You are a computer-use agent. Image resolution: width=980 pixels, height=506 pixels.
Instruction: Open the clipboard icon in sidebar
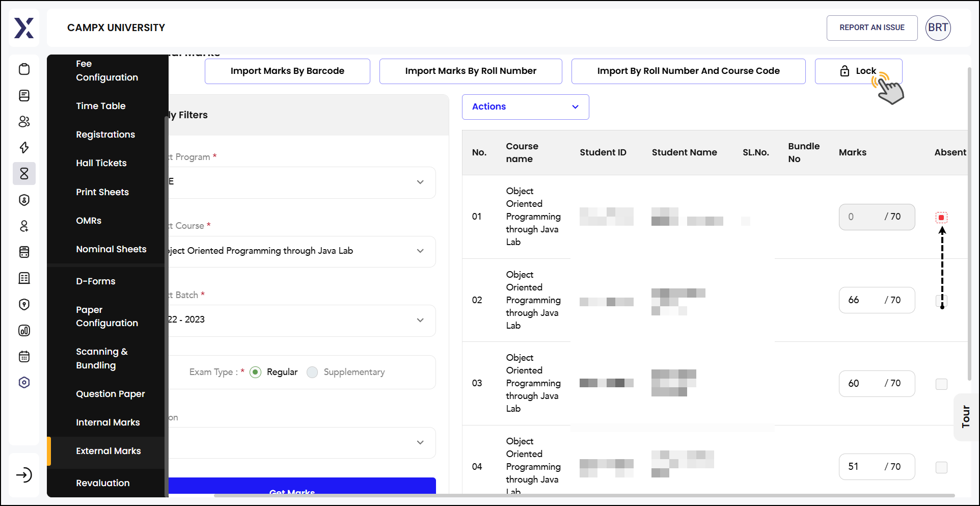24,69
